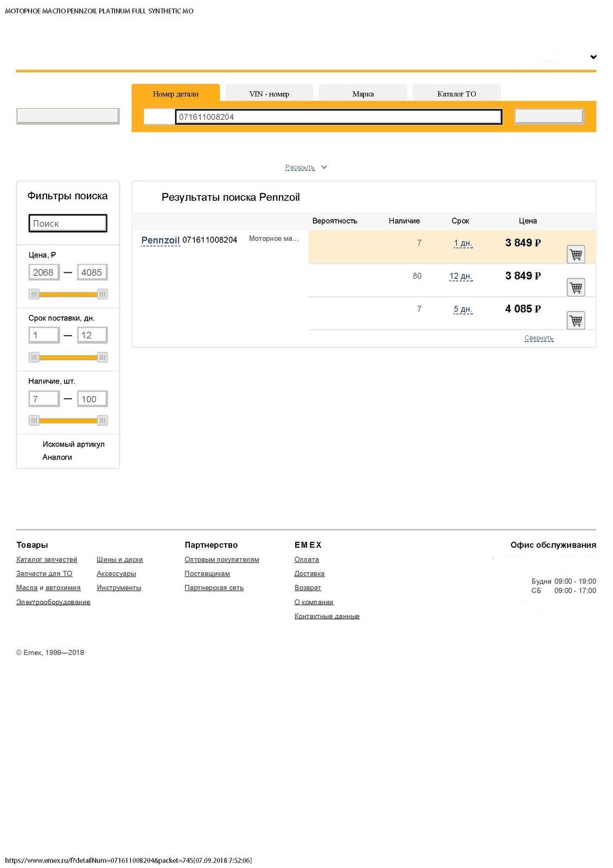Image resolution: width=613 pixels, height=868 pixels.
Task: Select the Искомый артикул filter option
Action: tap(73, 444)
